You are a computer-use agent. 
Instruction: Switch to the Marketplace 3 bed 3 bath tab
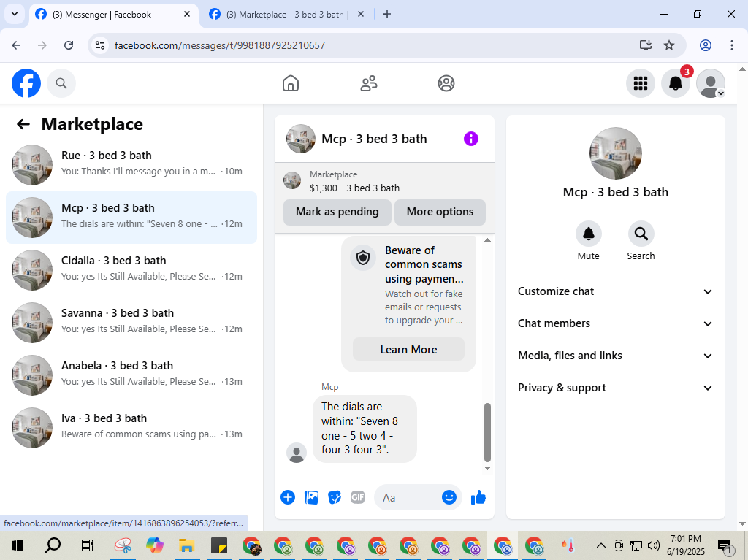287,15
